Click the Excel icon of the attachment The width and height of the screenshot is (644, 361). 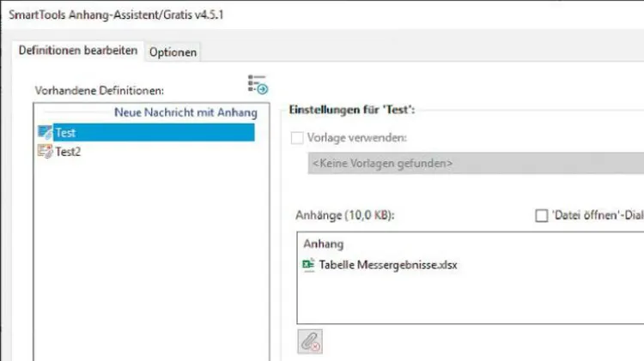pyautogui.click(x=308, y=265)
